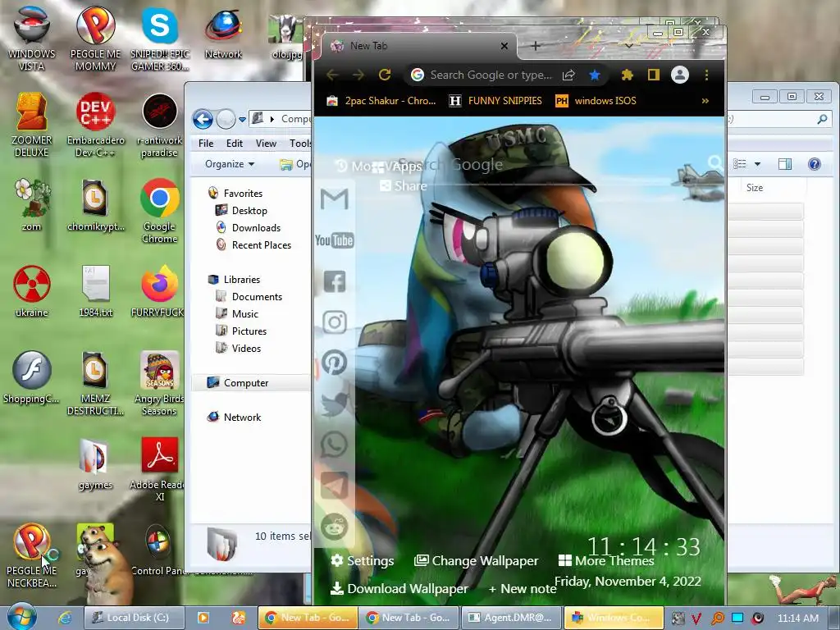This screenshot has width=840, height=630.
Task: Open WhatsApp shortcut in sidebar
Action: 335,445
